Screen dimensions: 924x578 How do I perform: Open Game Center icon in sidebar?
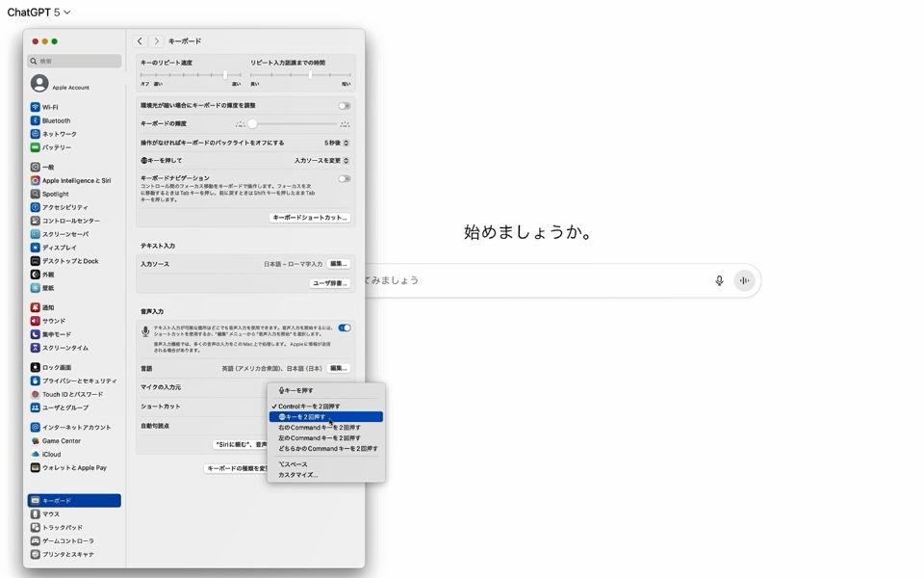tap(36, 440)
